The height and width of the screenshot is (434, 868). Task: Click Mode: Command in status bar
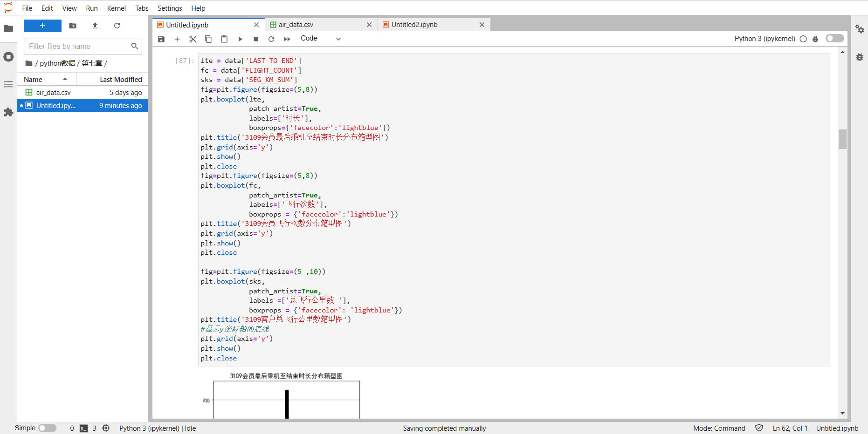[719, 428]
